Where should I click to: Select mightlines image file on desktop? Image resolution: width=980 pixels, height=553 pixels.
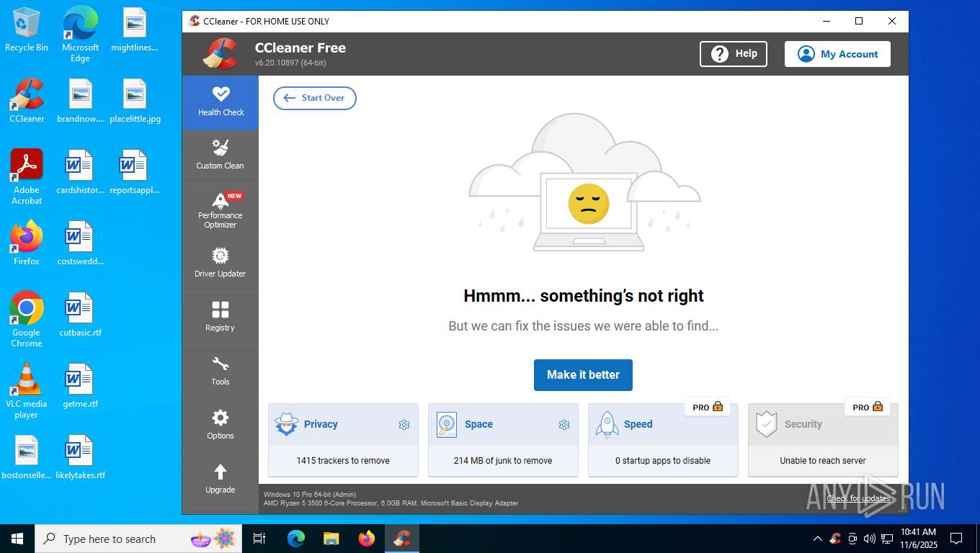[x=134, y=30]
